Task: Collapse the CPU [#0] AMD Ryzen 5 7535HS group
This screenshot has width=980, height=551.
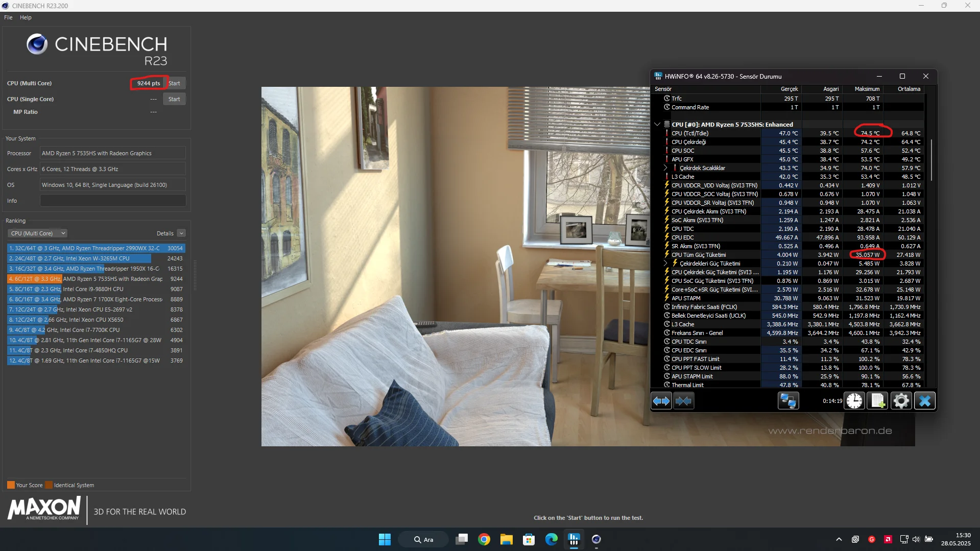Action: pyautogui.click(x=657, y=125)
